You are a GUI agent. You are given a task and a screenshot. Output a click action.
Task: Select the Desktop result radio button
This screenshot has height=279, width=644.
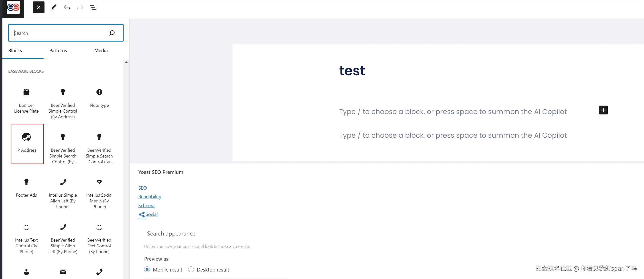(x=191, y=269)
